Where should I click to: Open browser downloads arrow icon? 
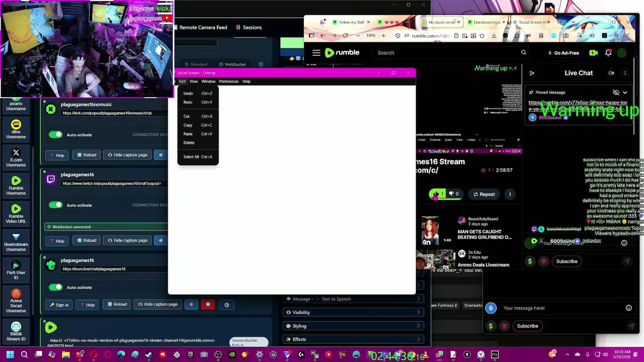[494, 36]
